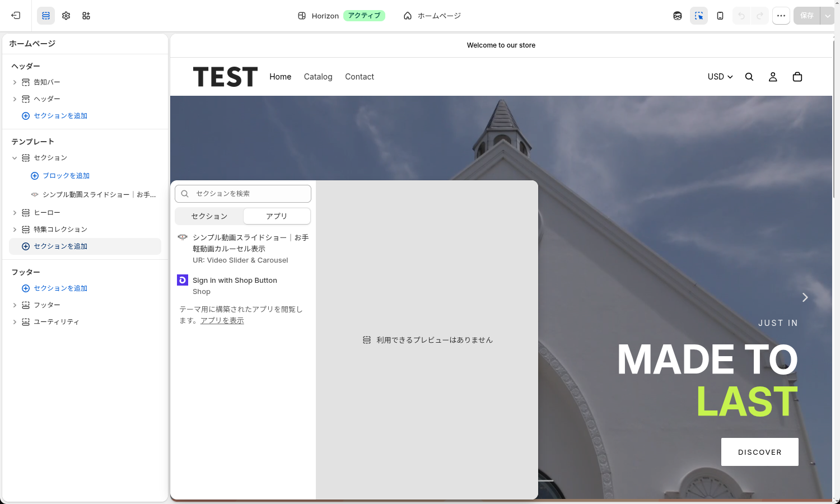
Task: Toggle the inspector selection mode icon
Action: 699,16
